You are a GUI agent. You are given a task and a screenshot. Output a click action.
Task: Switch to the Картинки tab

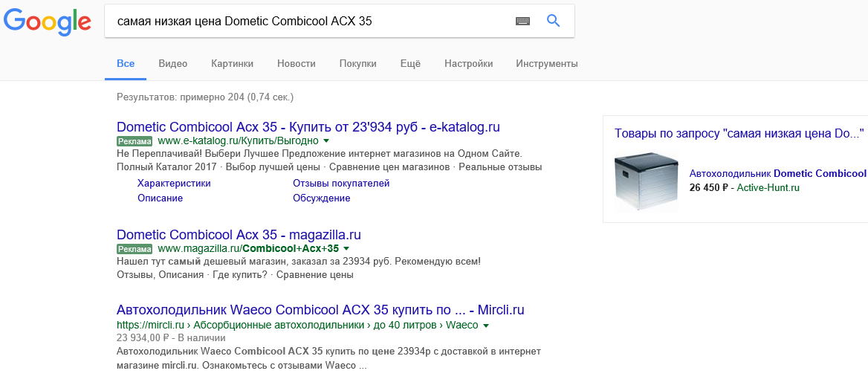click(x=232, y=64)
